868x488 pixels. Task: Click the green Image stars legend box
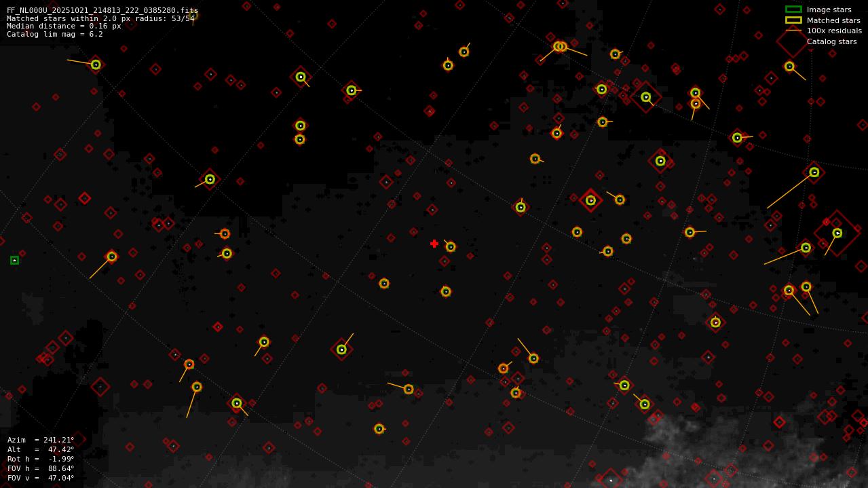tap(793, 10)
